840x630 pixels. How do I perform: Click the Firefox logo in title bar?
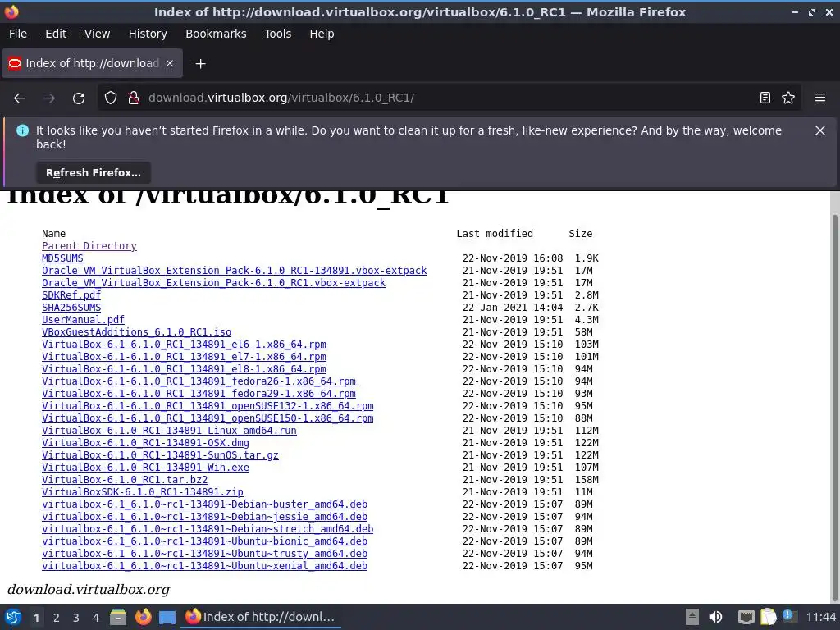click(11, 11)
